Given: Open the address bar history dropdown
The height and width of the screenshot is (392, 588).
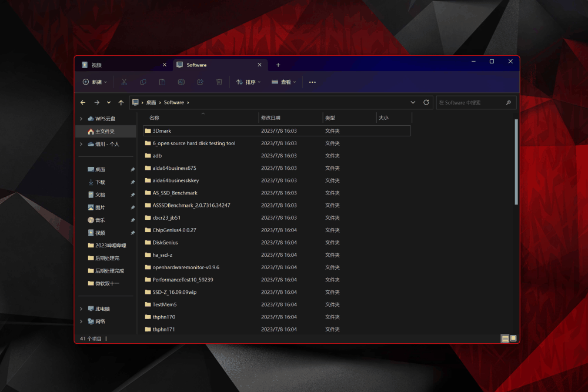Looking at the screenshot, I should coord(413,102).
